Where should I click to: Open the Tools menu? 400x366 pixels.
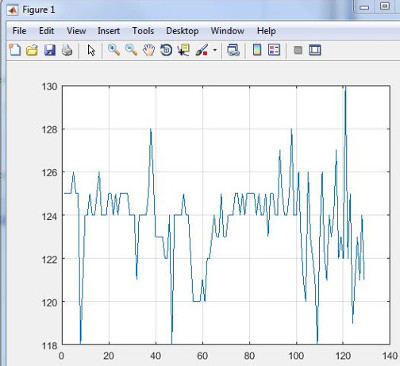(x=143, y=31)
